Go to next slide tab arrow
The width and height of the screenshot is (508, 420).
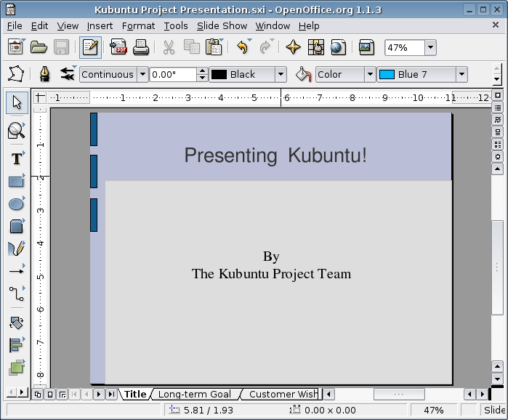click(99, 394)
